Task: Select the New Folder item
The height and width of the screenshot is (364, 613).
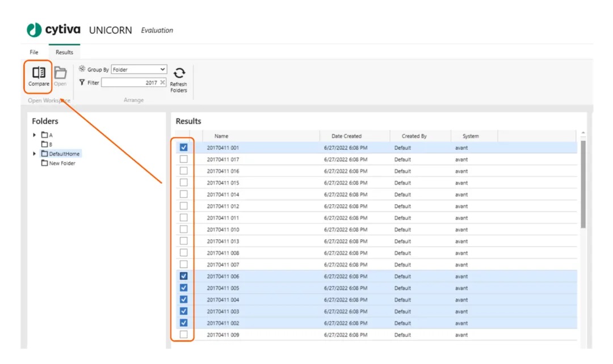Action: (x=58, y=163)
